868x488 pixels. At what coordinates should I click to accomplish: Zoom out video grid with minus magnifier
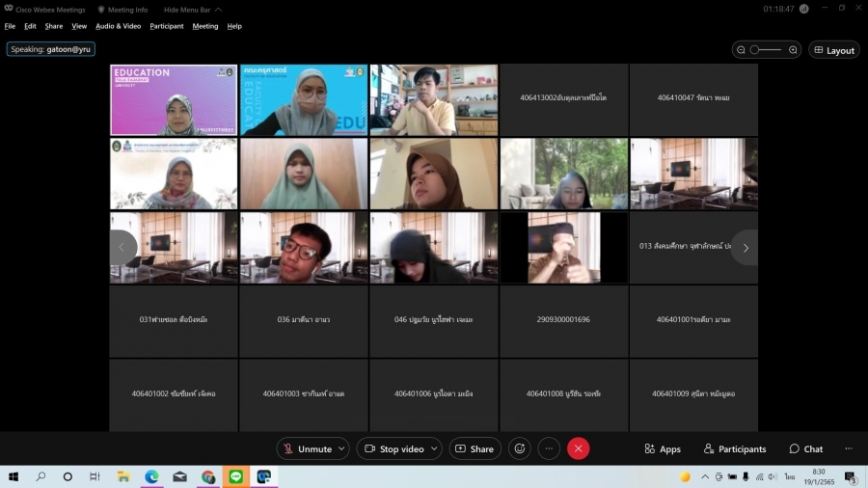tap(741, 50)
